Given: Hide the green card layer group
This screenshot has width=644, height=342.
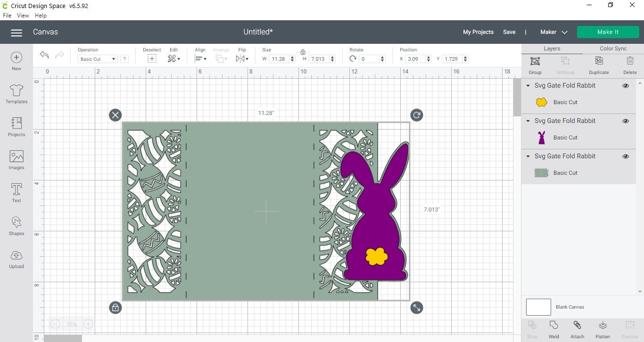Looking at the screenshot, I should pyautogui.click(x=626, y=156).
